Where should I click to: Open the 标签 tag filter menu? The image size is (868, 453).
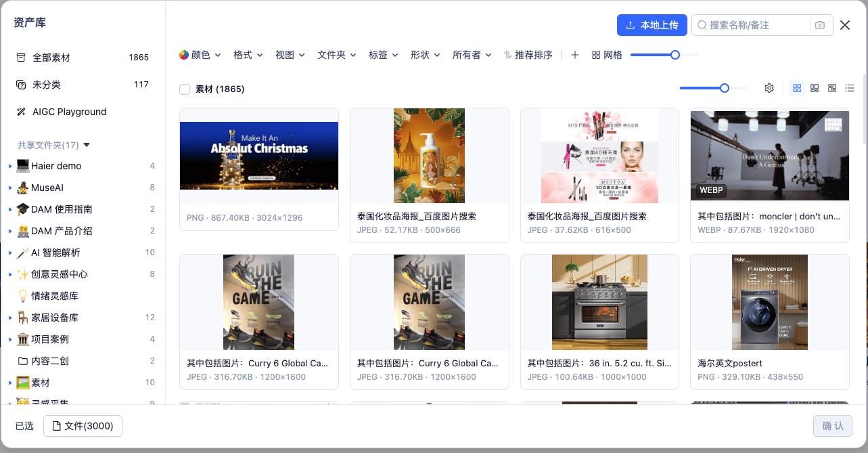(x=384, y=55)
